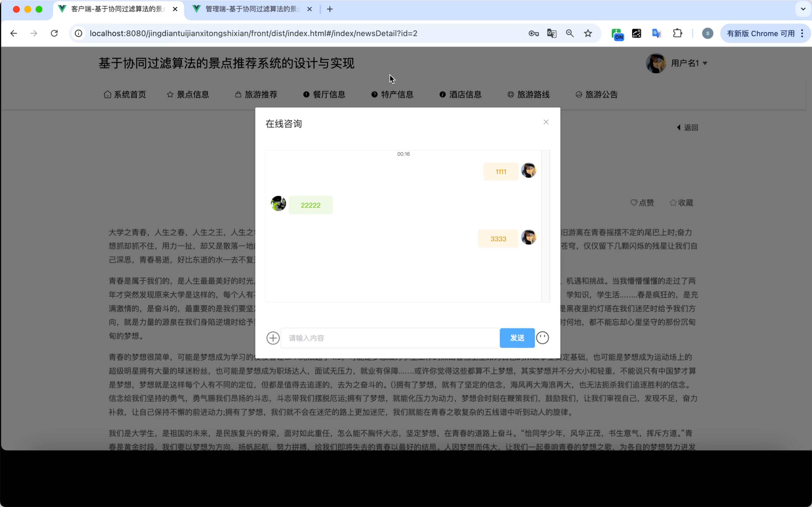Open a new browser tab

pyautogui.click(x=330, y=9)
